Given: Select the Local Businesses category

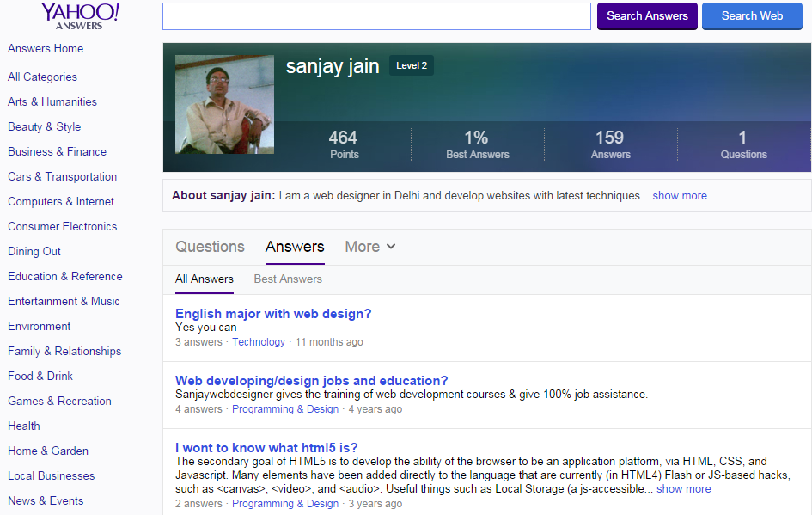Looking at the screenshot, I should pyautogui.click(x=52, y=475).
